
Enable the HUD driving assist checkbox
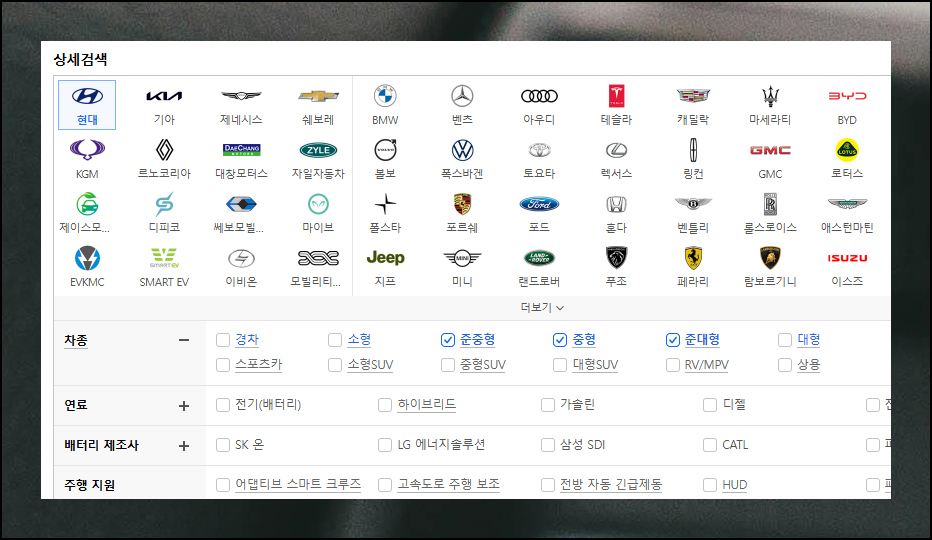coord(710,485)
